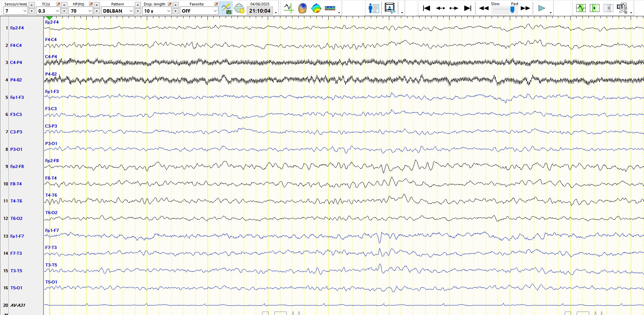Edit the HF(Hz) setting with pencil icon

point(91,4)
